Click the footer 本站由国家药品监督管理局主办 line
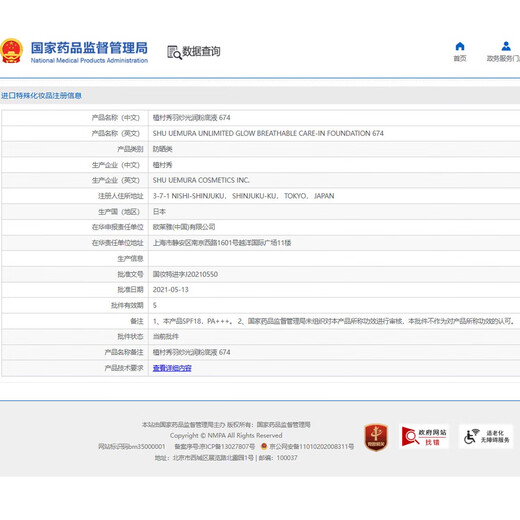The width and height of the screenshot is (520, 520). pos(226,425)
